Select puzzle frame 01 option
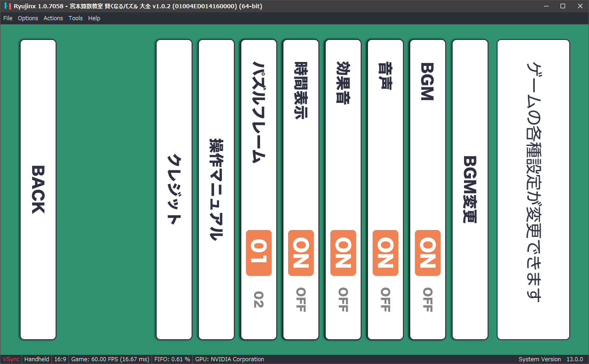The image size is (589, 364). [259, 253]
